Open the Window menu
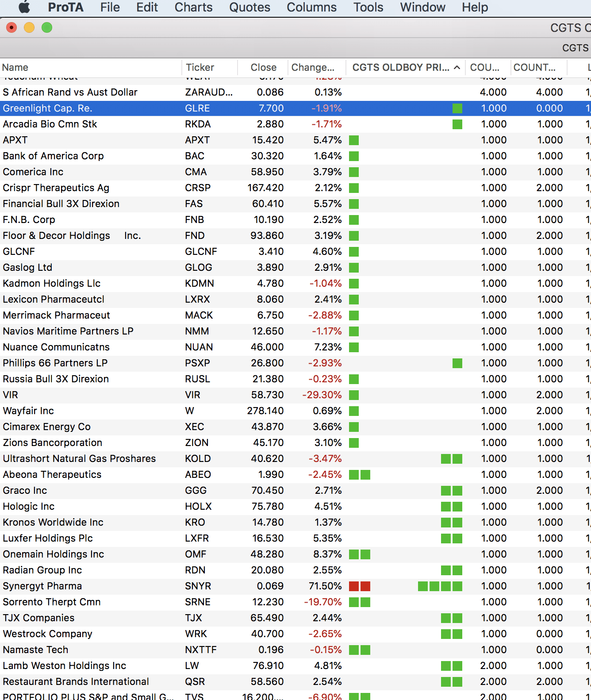 [422, 7]
